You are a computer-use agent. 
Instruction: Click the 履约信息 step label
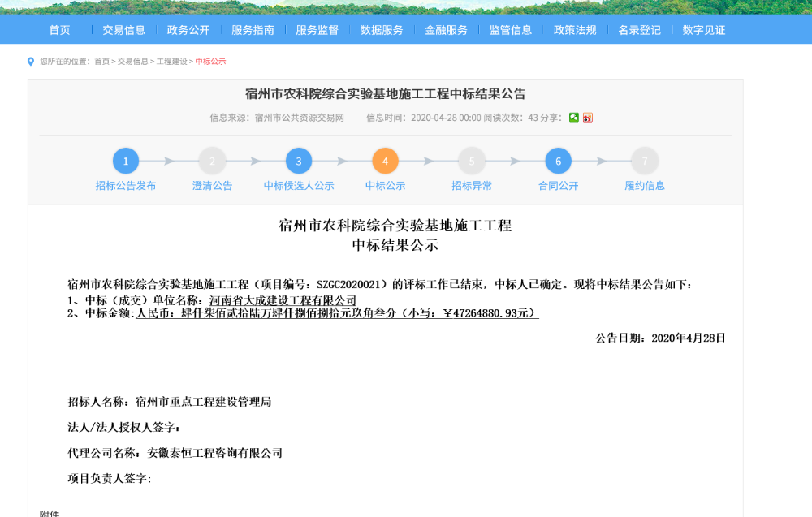(645, 186)
